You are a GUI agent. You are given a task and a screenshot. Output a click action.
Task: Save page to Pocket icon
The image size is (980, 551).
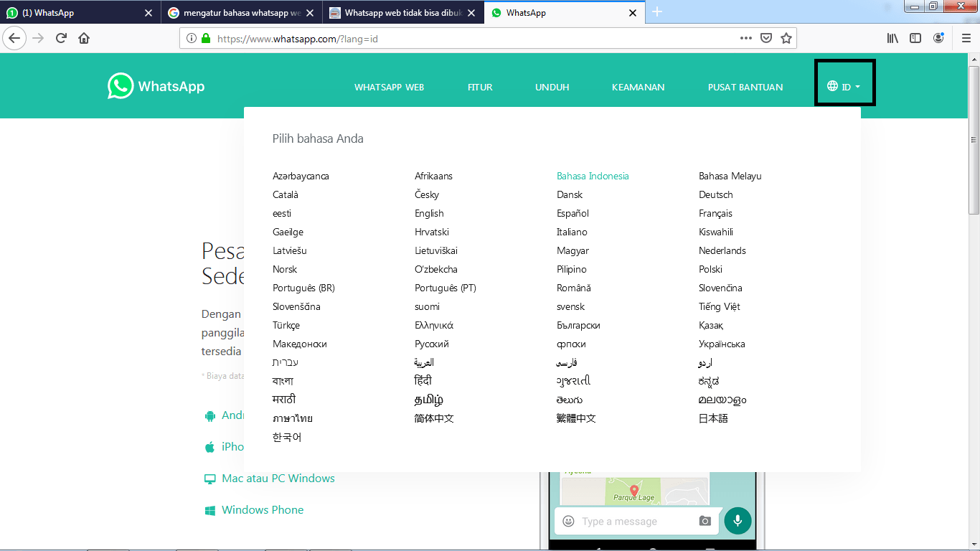point(766,39)
